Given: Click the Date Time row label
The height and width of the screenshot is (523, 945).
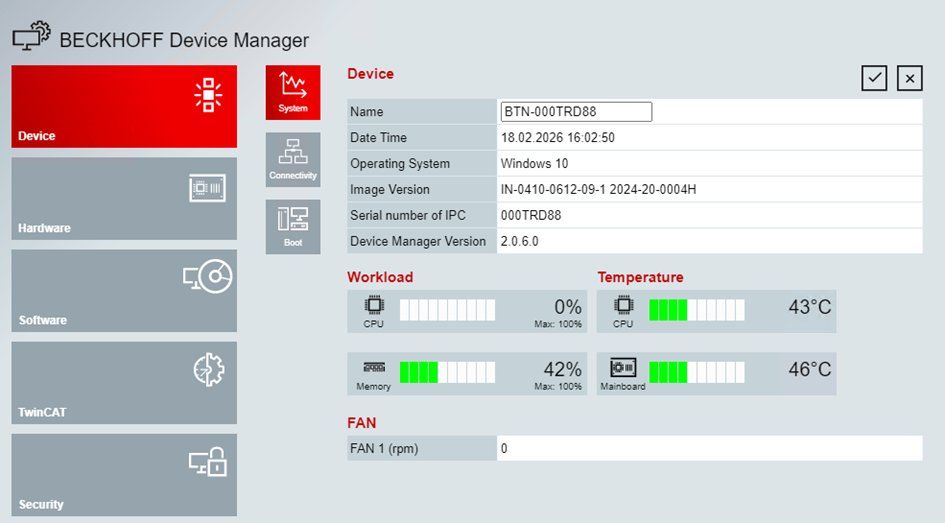Looking at the screenshot, I should (378, 137).
